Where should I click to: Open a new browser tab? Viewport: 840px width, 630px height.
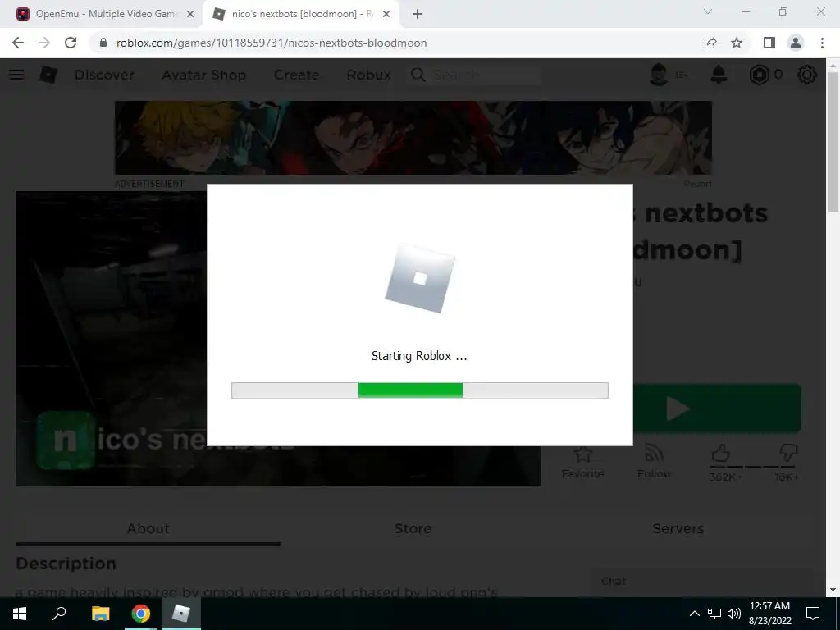(418, 15)
